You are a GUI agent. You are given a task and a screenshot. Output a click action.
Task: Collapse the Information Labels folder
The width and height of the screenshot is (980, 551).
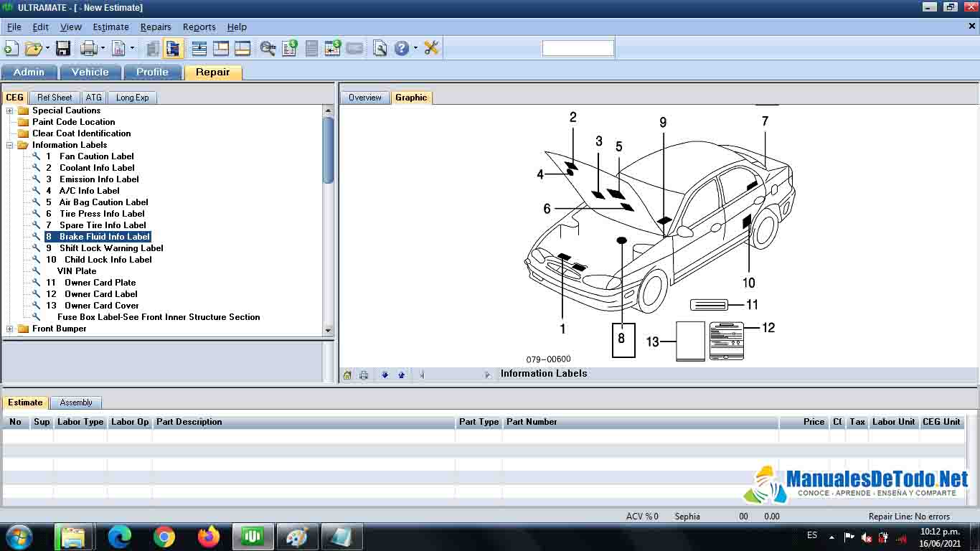pos(9,145)
